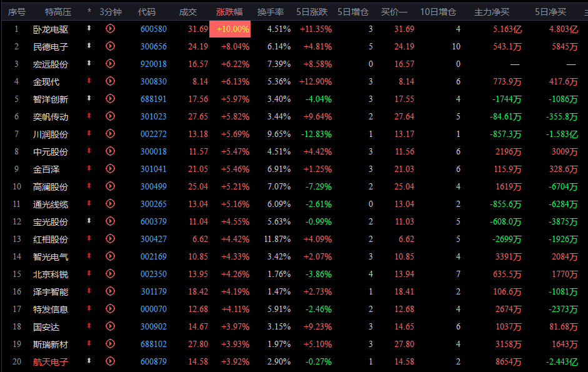Sort by the 成交 column header

click(x=188, y=12)
